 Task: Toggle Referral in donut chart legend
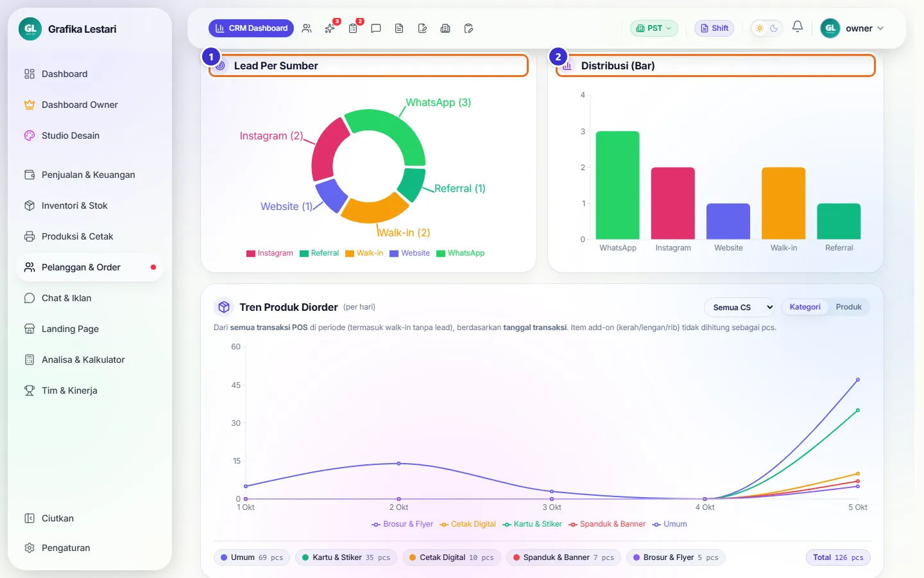319,253
